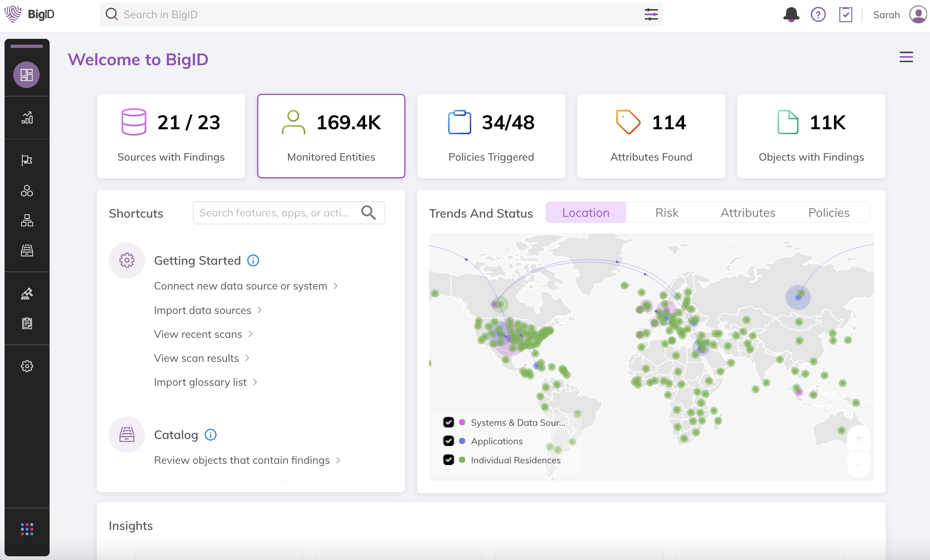Screen dimensions: 930x560
Task: Zoom out on the map
Action: [x=858, y=465]
